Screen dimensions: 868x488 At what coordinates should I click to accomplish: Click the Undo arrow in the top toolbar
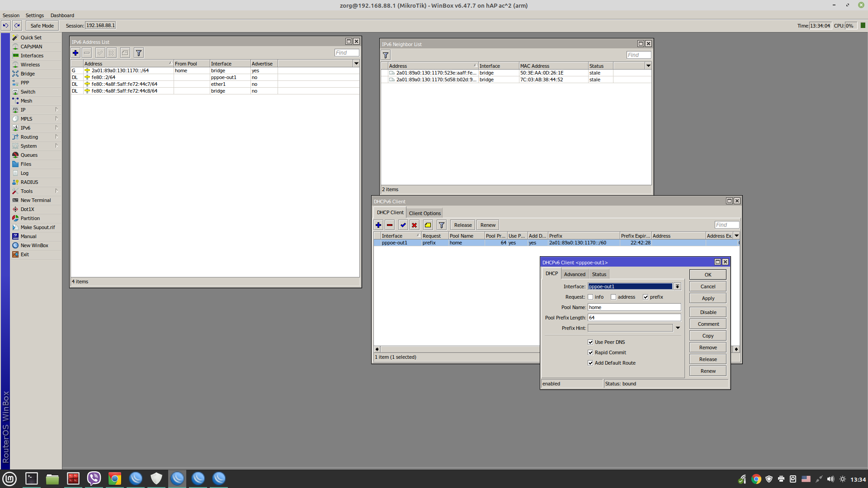click(x=6, y=26)
